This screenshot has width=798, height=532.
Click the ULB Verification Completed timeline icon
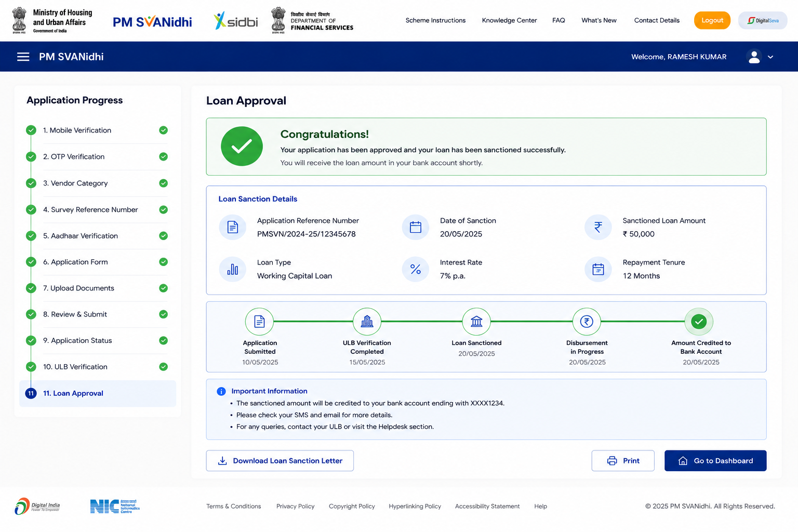click(367, 322)
